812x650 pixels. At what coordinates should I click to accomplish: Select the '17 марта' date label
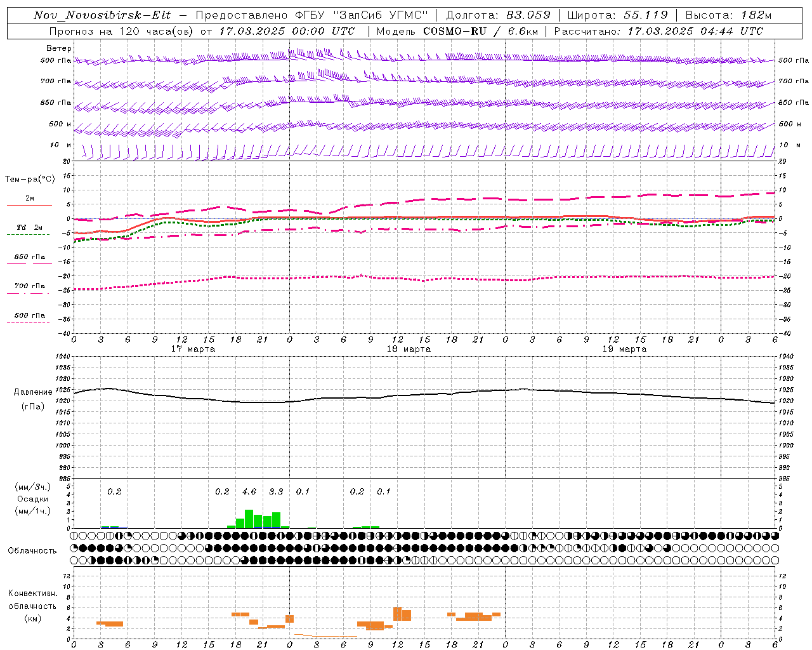193,349
